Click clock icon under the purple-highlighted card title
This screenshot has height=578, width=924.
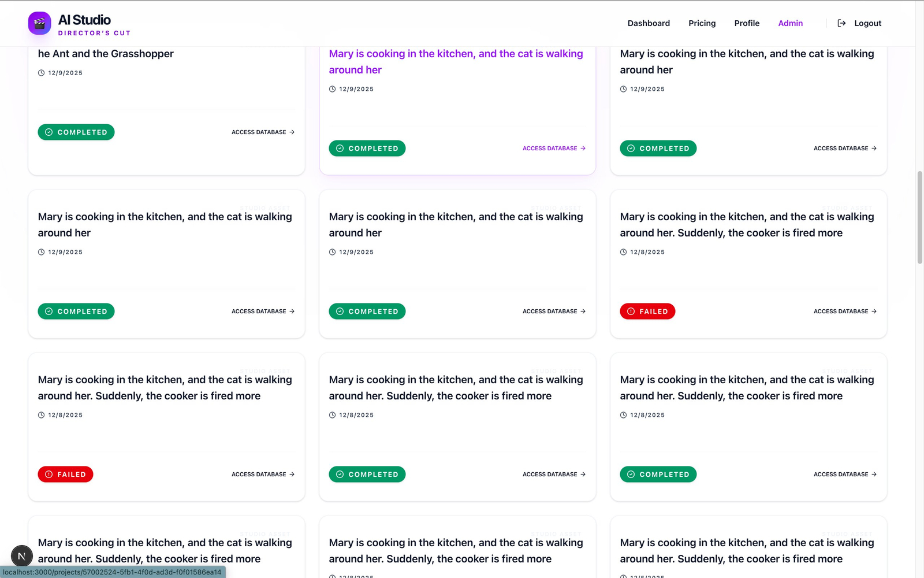332,89
